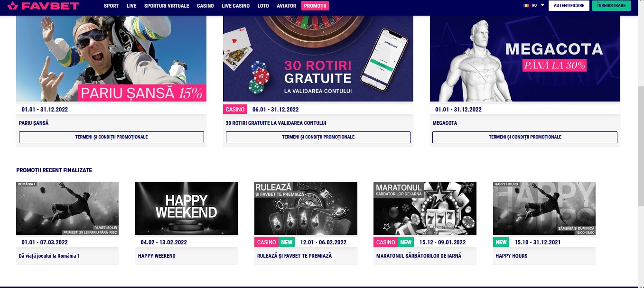The width and height of the screenshot is (644, 288).
Task: Click the Megacota statue banner
Action: click(525, 58)
